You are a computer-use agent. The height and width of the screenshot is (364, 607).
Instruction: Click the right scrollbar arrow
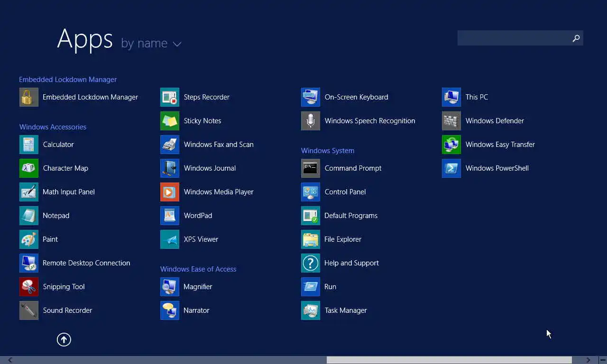tap(589, 360)
